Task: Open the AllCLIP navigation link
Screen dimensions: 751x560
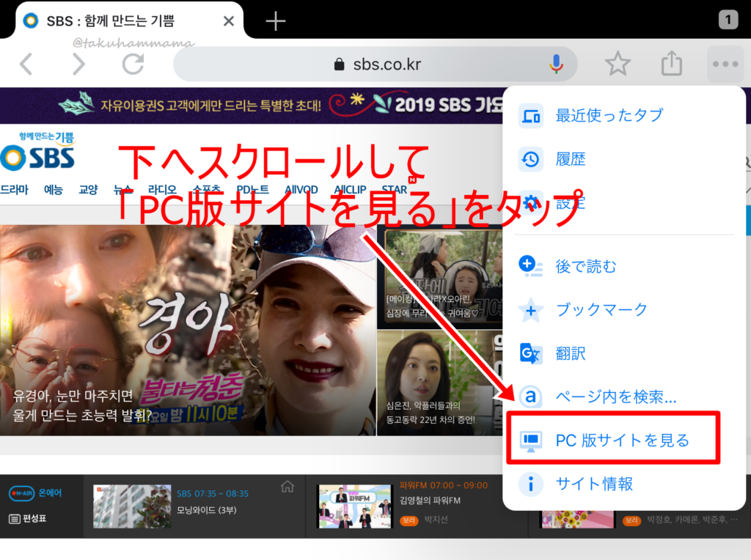Action: (350, 190)
